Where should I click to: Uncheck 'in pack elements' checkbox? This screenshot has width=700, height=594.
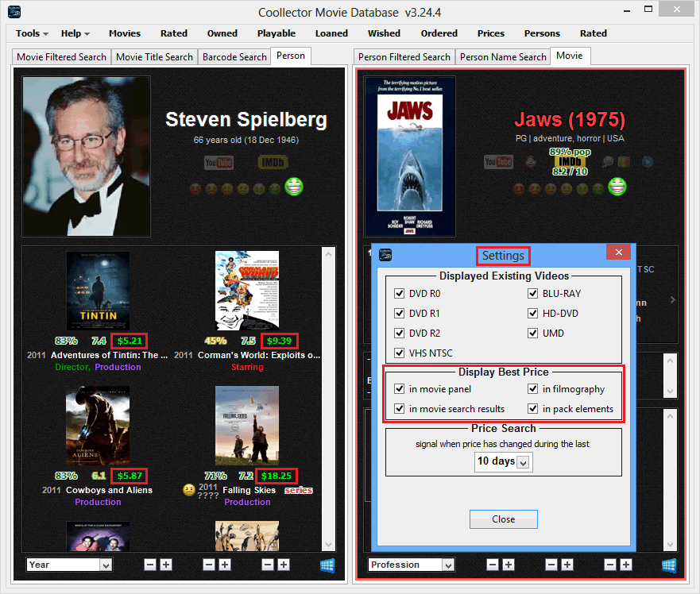pos(532,409)
